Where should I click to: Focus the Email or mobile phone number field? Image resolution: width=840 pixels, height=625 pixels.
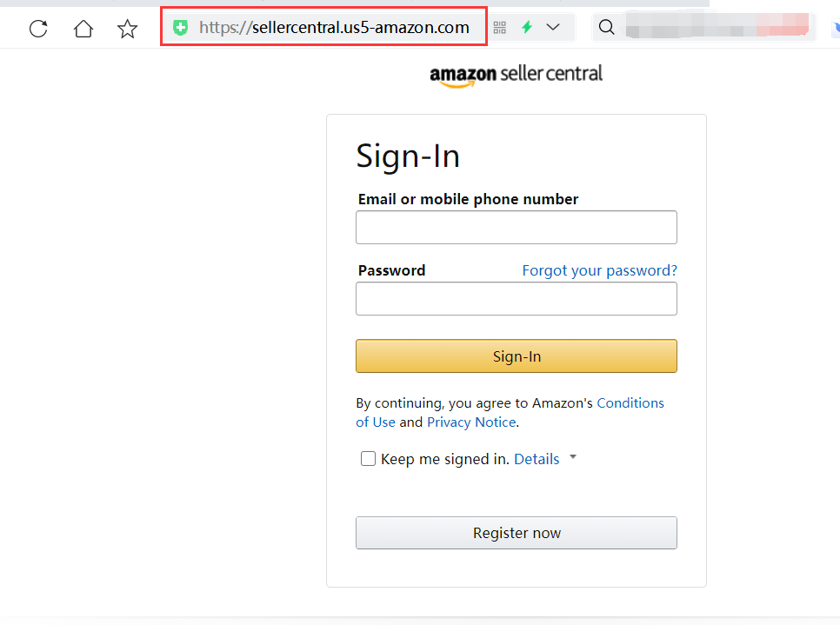517,228
